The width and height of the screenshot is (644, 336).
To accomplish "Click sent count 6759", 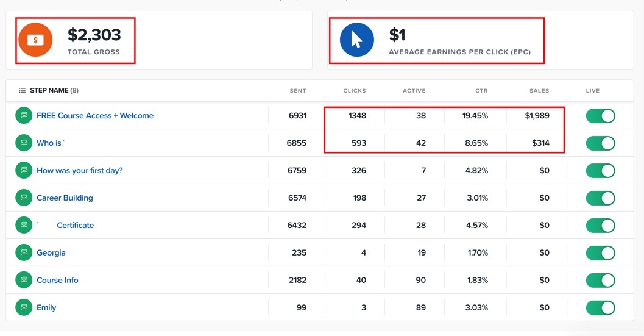I will click(297, 170).
